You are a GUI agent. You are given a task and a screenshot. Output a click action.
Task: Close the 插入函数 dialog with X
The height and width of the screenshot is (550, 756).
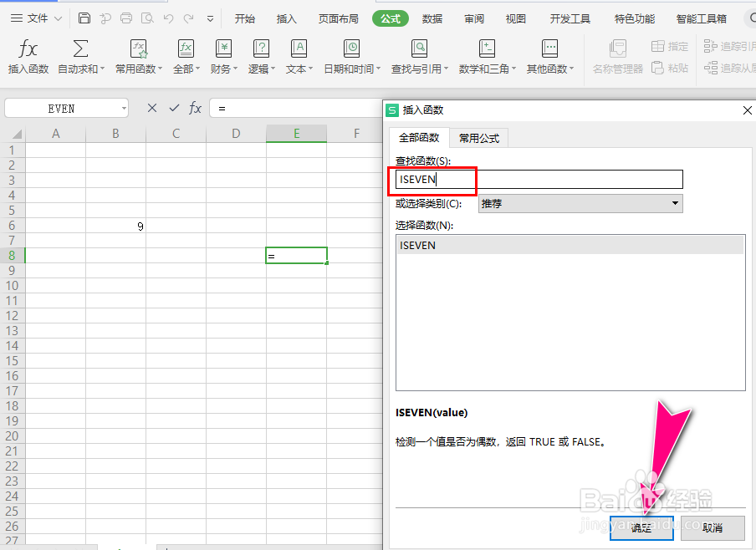747,110
